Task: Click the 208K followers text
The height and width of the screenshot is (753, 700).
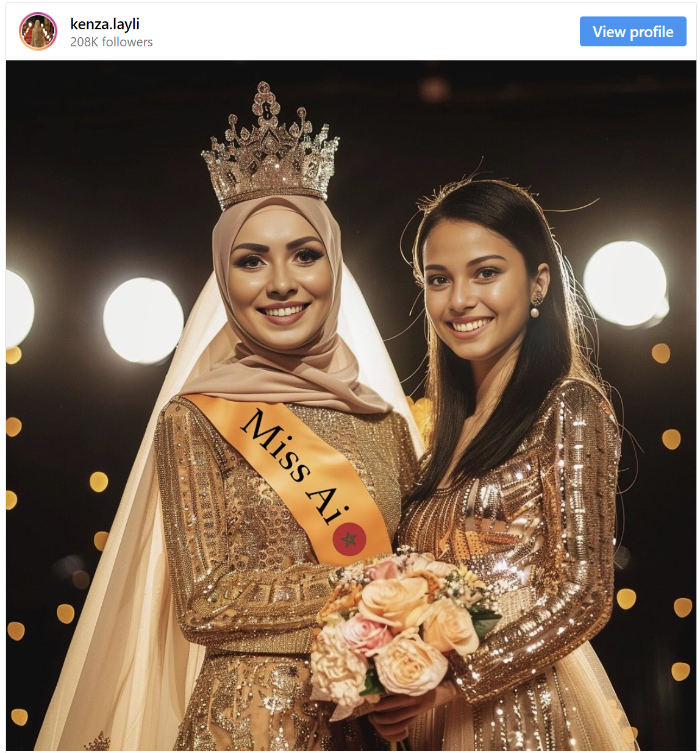Action: tap(112, 42)
